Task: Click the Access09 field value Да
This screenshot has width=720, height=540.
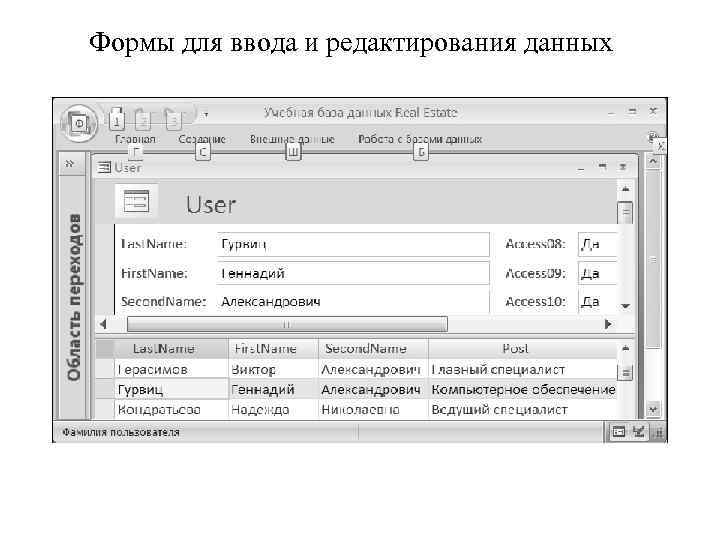Action: click(x=597, y=273)
